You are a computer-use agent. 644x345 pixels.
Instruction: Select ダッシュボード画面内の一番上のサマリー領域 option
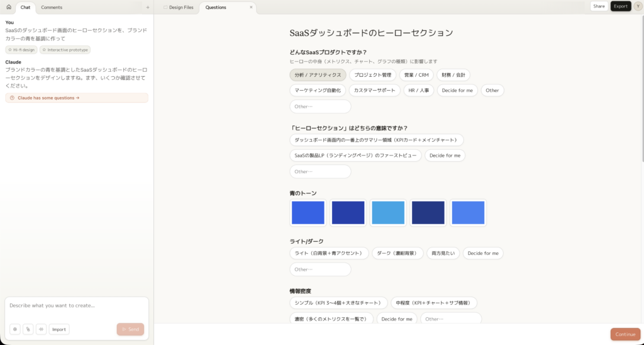pyautogui.click(x=377, y=140)
